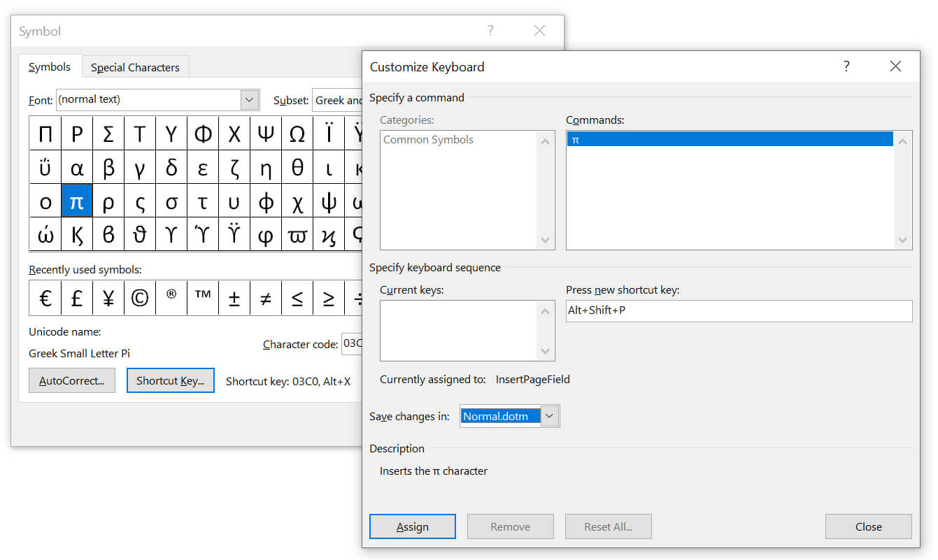The image size is (938, 560).
Task: Click the Press new shortcut key field
Action: pyautogui.click(x=738, y=310)
